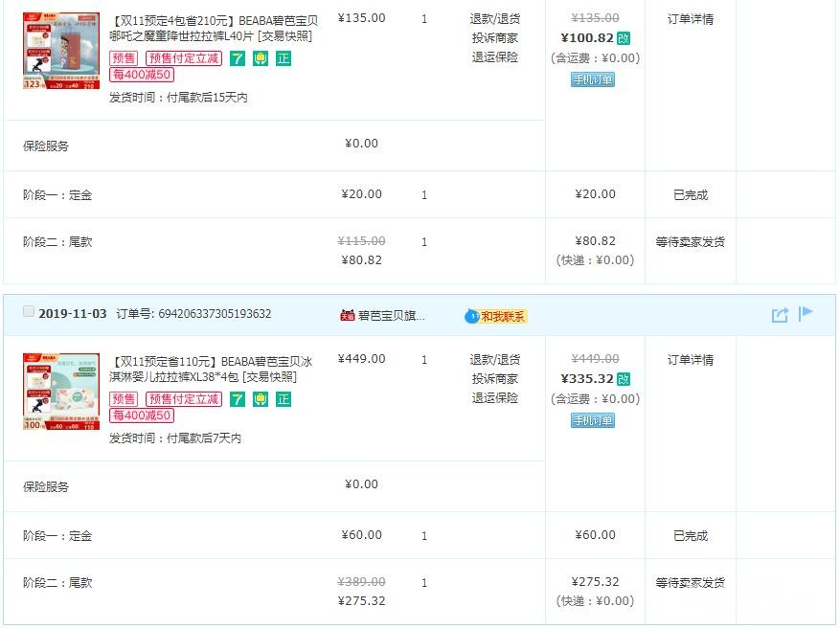
Task: Click the 7-day return icon on 冰淇淋 diaper item
Action: tap(238, 399)
